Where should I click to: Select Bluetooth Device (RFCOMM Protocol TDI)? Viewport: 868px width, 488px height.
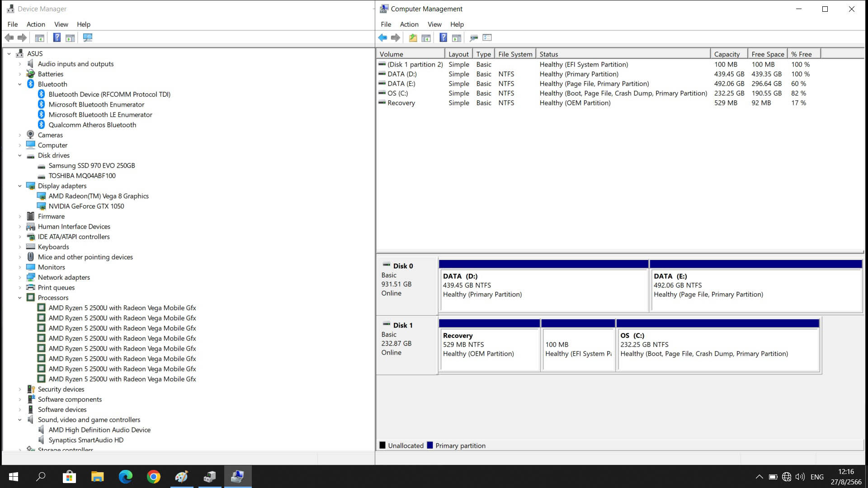pos(109,94)
